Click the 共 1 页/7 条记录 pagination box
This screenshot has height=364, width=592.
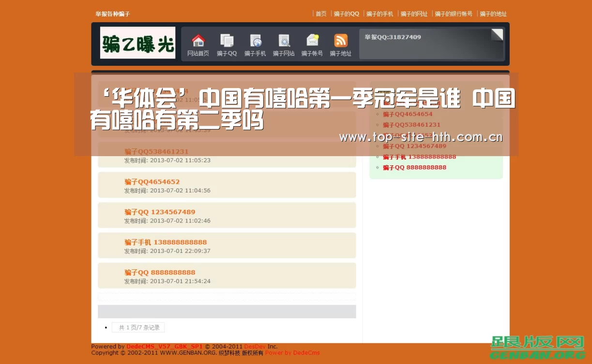(x=138, y=328)
